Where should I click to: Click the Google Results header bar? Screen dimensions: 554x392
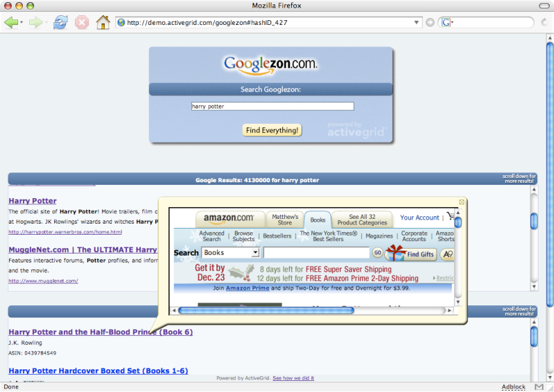click(272, 179)
